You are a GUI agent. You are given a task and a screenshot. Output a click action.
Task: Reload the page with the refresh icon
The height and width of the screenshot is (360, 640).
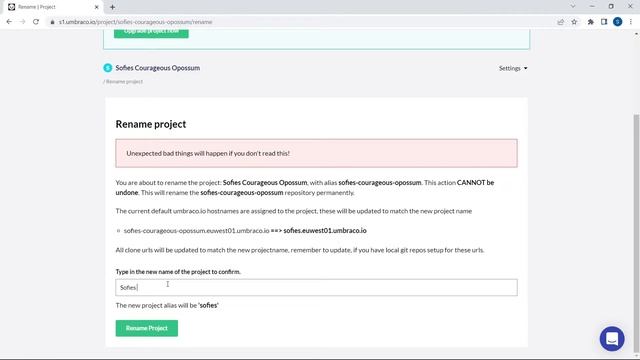point(36,22)
